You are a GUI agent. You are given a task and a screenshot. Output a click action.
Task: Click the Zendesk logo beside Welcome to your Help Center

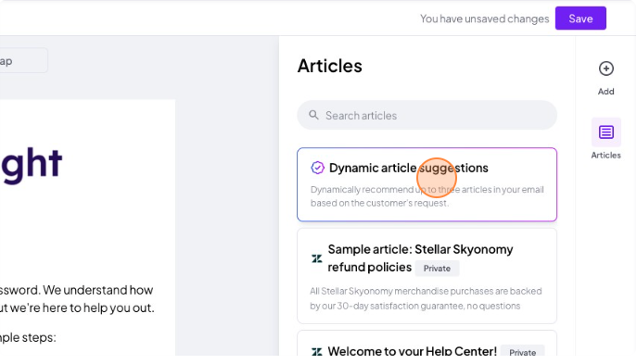click(316, 351)
